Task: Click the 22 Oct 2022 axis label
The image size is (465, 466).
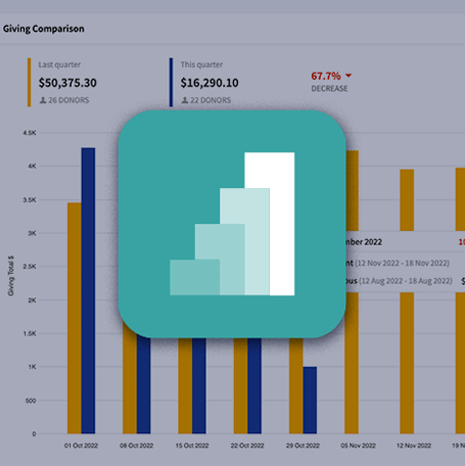Action: tap(247, 446)
